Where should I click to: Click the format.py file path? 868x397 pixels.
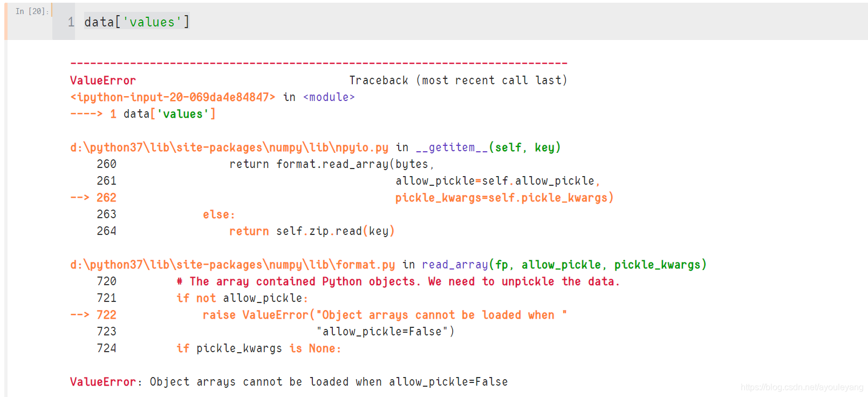pos(233,265)
